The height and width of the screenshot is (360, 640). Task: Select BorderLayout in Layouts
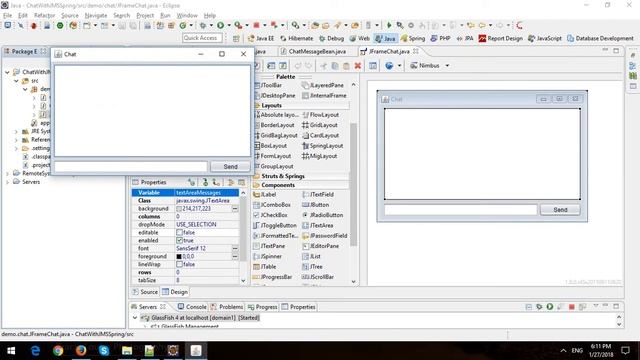274,125
